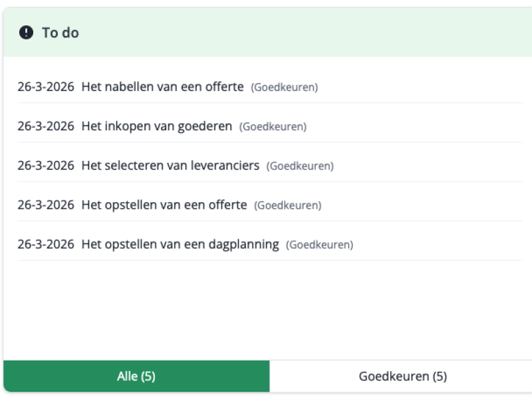Approve 'Het selecteren van leveranciers' via Goedkeuren
Screen dimensions: 532x399
tap(301, 166)
